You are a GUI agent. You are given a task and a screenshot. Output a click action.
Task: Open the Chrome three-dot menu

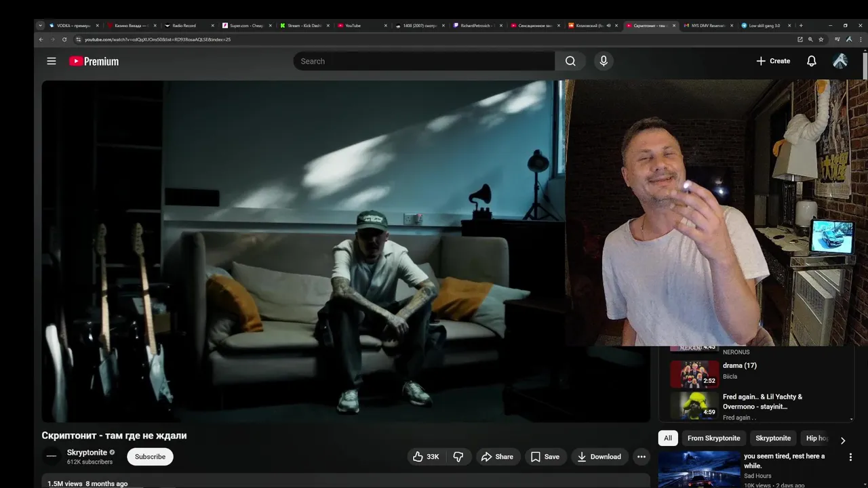point(859,39)
